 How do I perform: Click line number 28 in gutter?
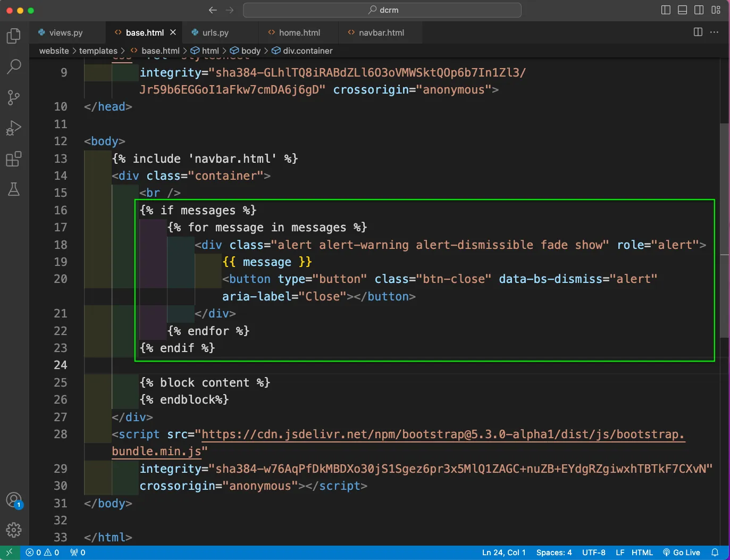[x=61, y=434]
